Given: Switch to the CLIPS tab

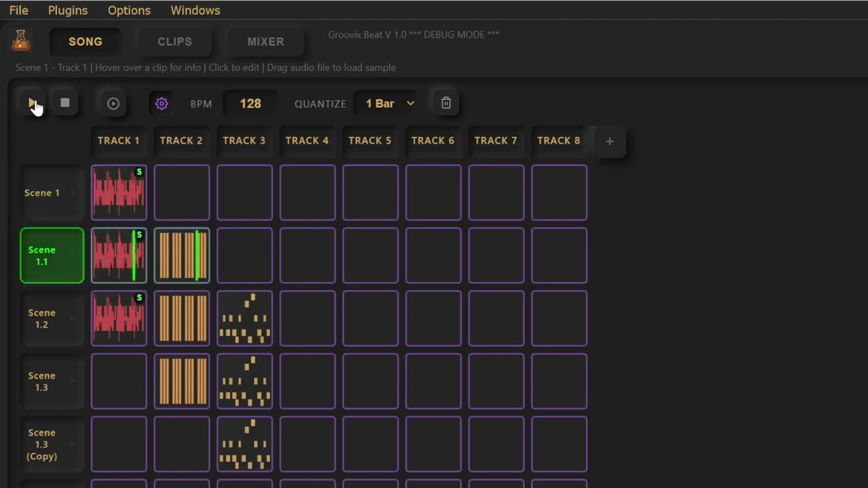Looking at the screenshot, I should tap(175, 41).
